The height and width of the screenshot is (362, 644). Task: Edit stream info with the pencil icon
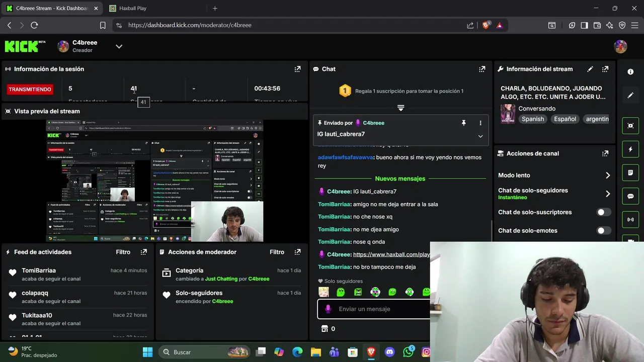pos(590,69)
